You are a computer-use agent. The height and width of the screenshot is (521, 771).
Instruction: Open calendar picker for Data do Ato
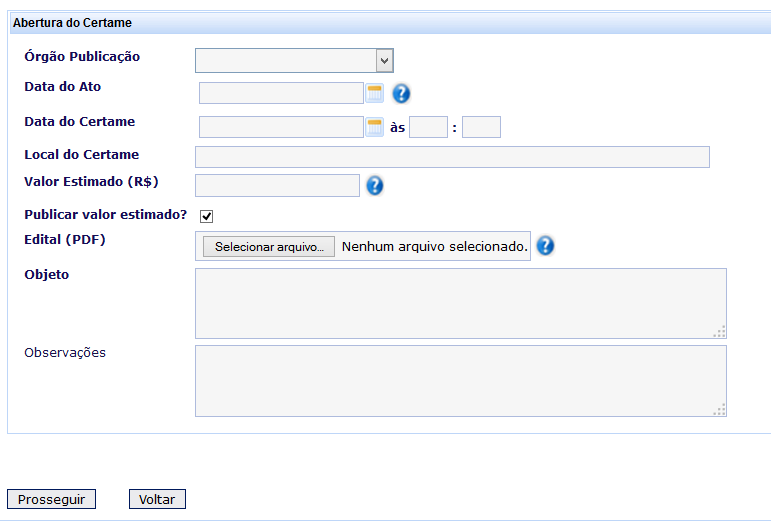point(375,94)
